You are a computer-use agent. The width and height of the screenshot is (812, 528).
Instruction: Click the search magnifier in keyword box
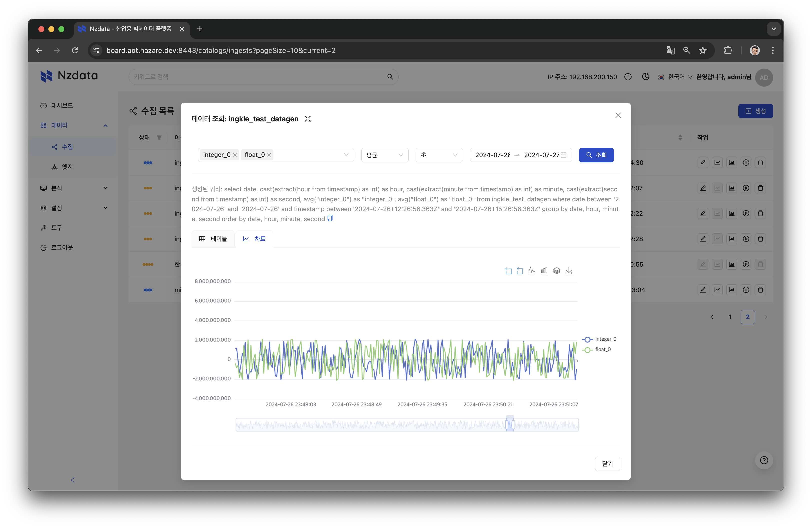coord(390,77)
